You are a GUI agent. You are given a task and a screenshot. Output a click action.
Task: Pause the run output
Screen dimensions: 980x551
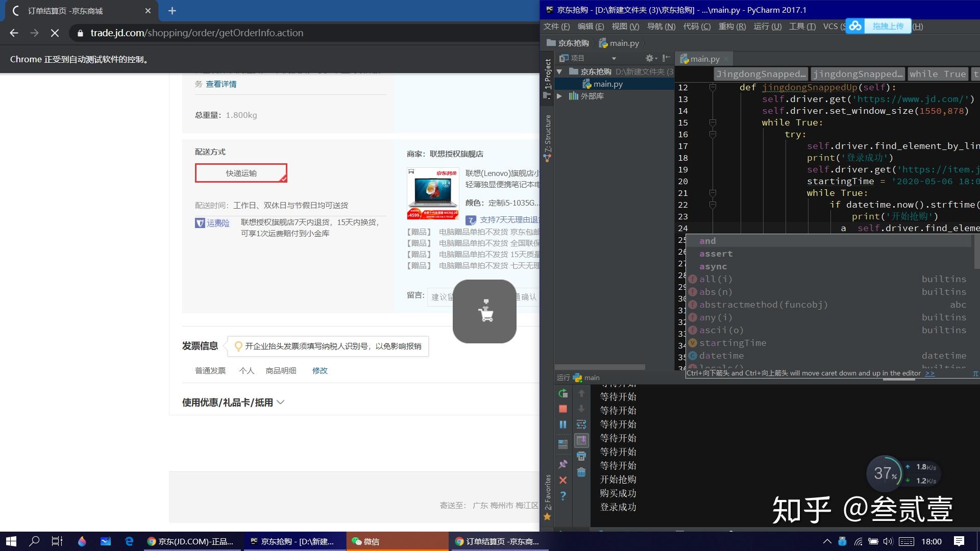point(563,424)
